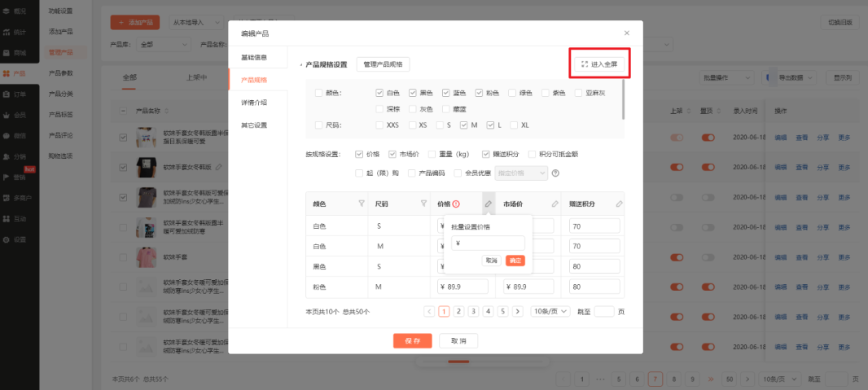This screenshot has width=868, height=390.
Task: Open the 指定价格 dropdown
Action: 521,173
